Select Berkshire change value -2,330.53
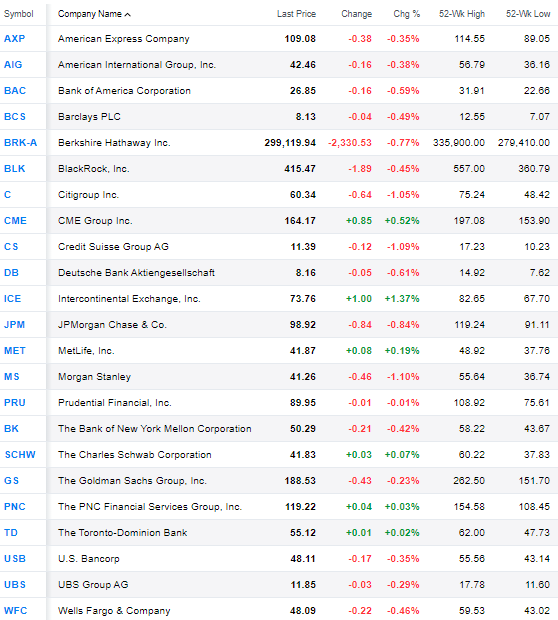Screen dimensions: 558x620 click(x=350, y=143)
